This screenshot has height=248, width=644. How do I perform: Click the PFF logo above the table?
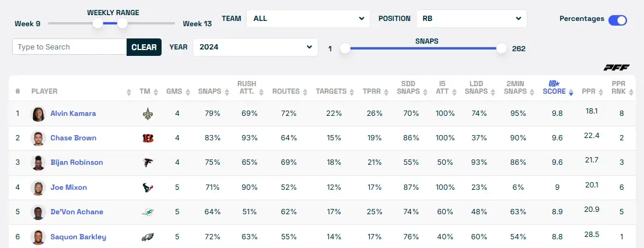pos(616,67)
